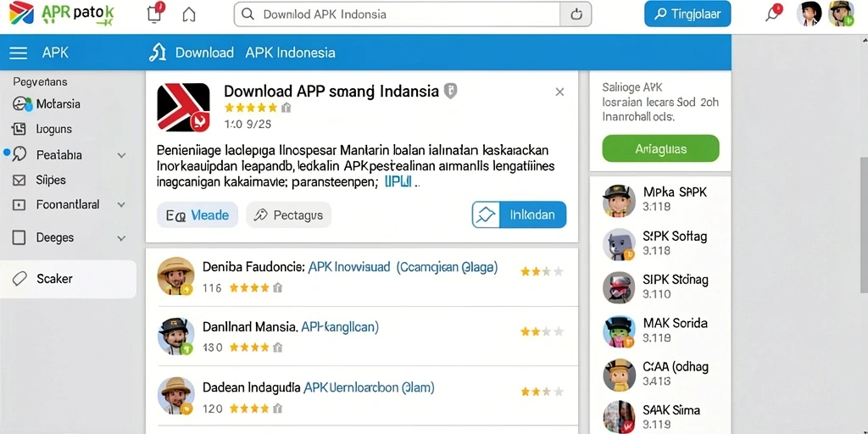Image resolution: width=868 pixels, height=434 pixels.
Task: Click the five-star rating of featured app
Action: point(250,108)
